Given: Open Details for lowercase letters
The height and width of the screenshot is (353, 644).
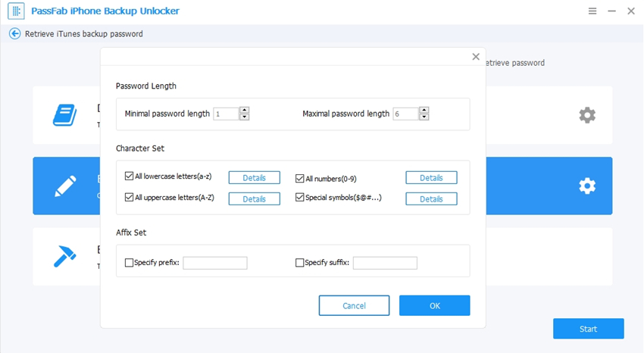Looking at the screenshot, I should click(x=254, y=178).
